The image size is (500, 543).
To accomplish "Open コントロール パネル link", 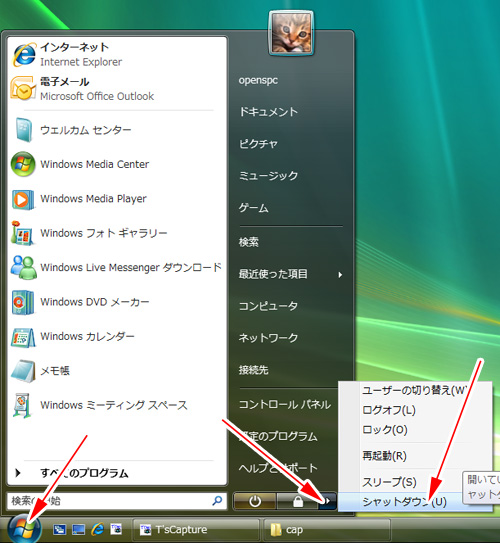I will [x=285, y=404].
